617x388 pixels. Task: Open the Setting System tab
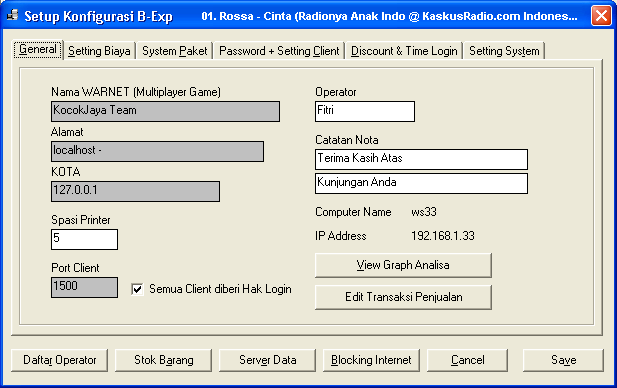click(x=504, y=51)
